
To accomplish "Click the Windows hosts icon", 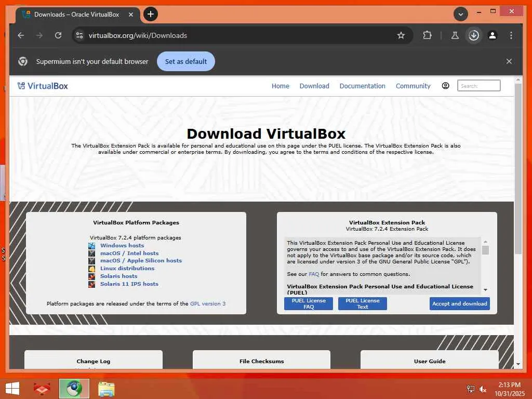I will click(x=91, y=246).
